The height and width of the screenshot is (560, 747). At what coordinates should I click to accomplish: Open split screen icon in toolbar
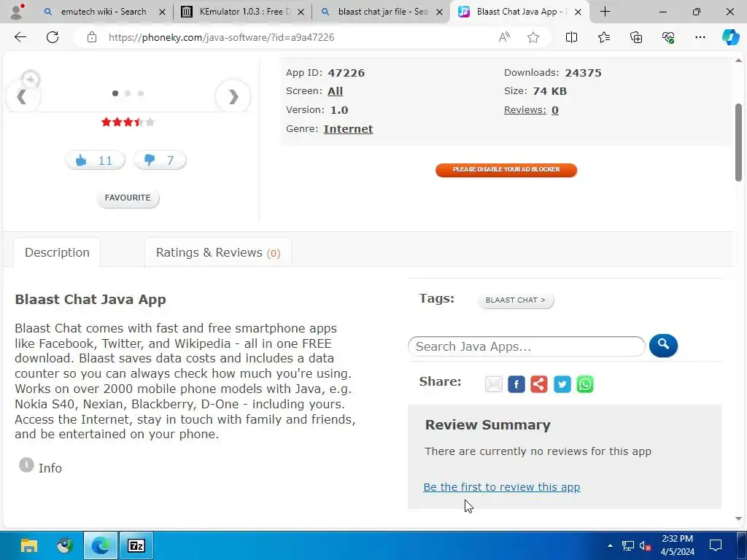point(571,37)
